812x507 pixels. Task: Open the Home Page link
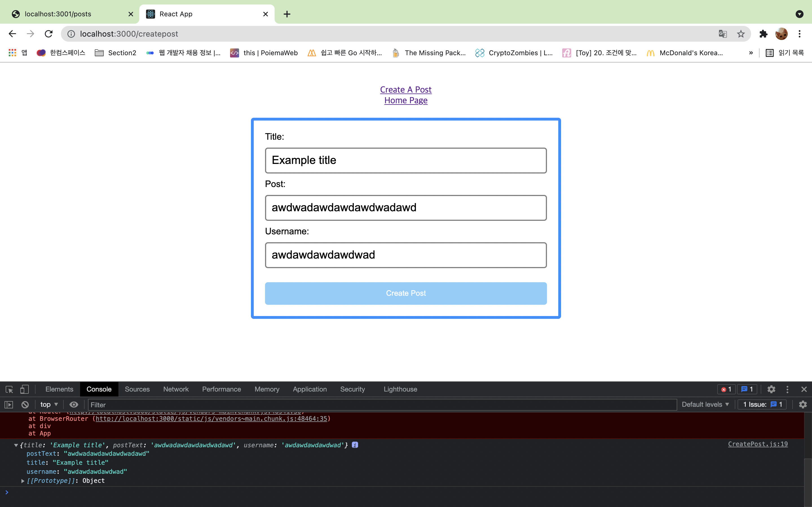click(406, 101)
